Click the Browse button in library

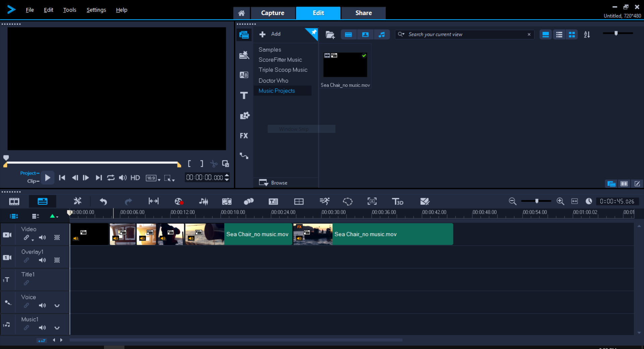273,183
